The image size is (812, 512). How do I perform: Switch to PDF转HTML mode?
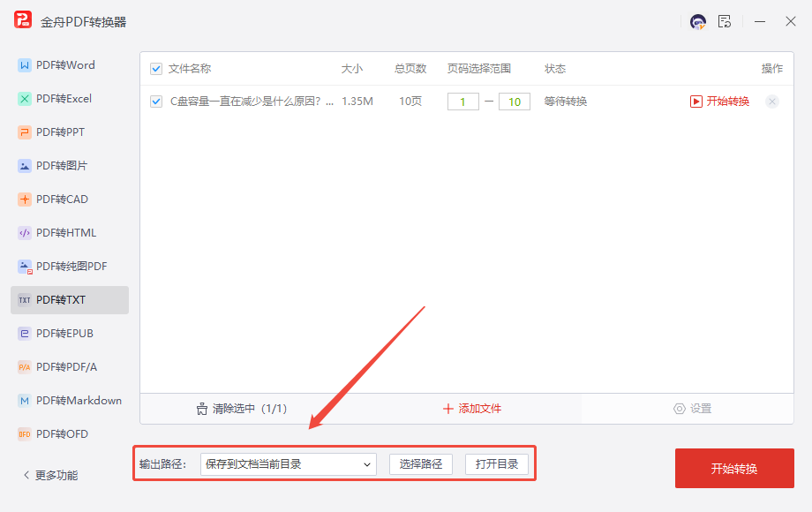(70, 233)
